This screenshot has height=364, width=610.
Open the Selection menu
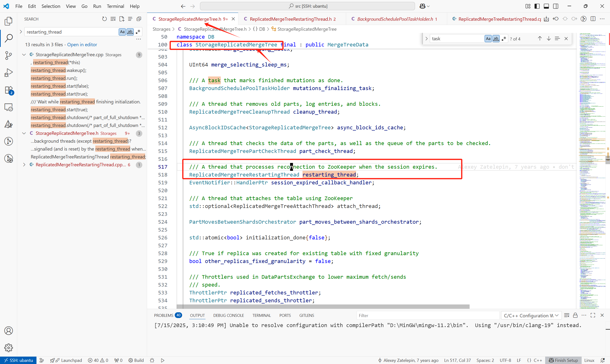click(x=51, y=6)
